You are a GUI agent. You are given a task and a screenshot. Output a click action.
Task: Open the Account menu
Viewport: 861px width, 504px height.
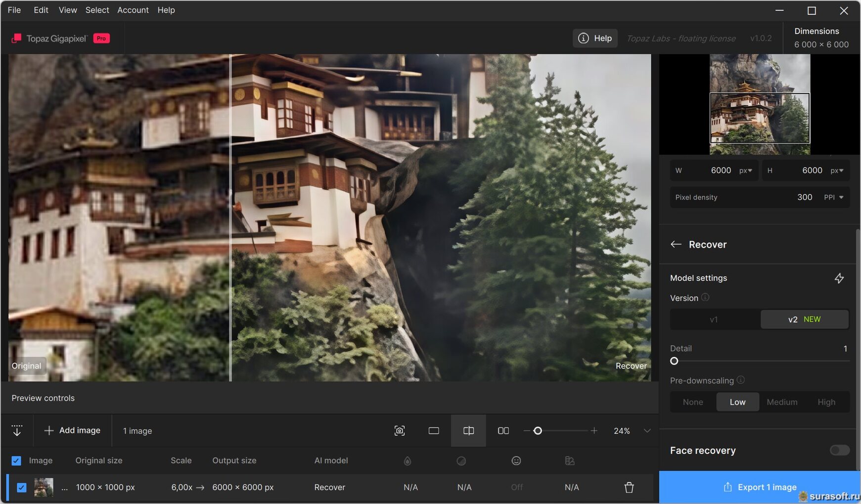(133, 10)
